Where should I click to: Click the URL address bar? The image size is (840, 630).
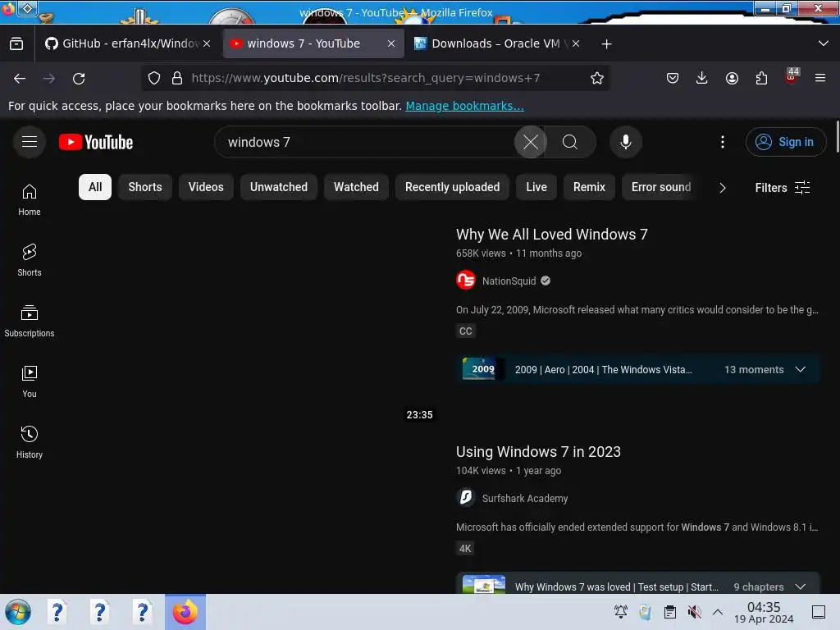375,78
